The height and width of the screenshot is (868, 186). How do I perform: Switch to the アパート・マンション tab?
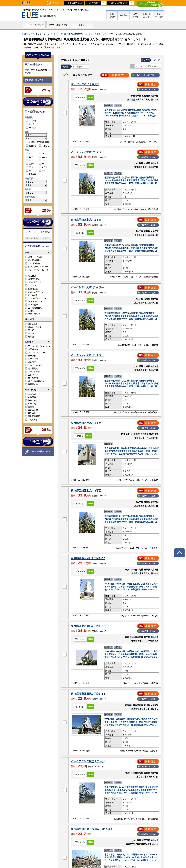pyautogui.click(x=34, y=25)
